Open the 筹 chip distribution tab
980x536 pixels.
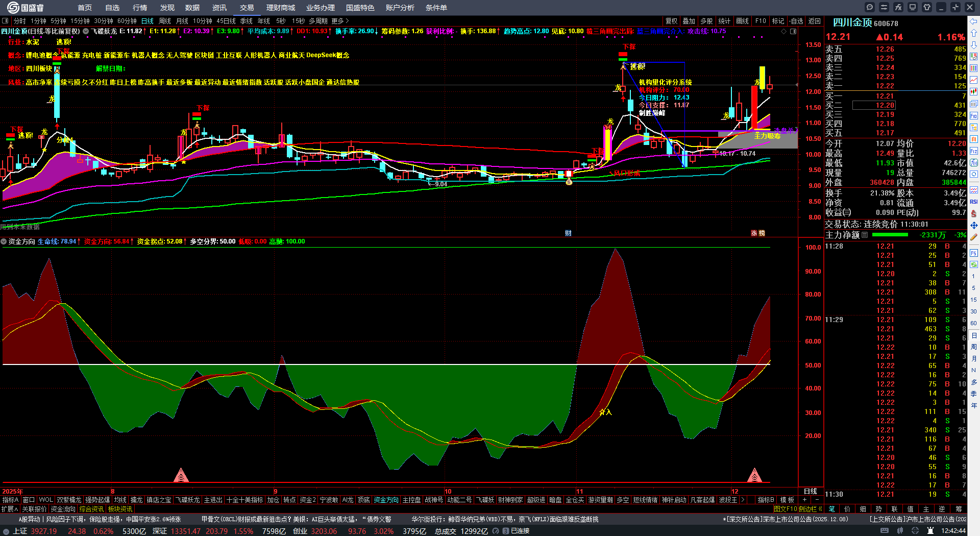click(959, 509)
